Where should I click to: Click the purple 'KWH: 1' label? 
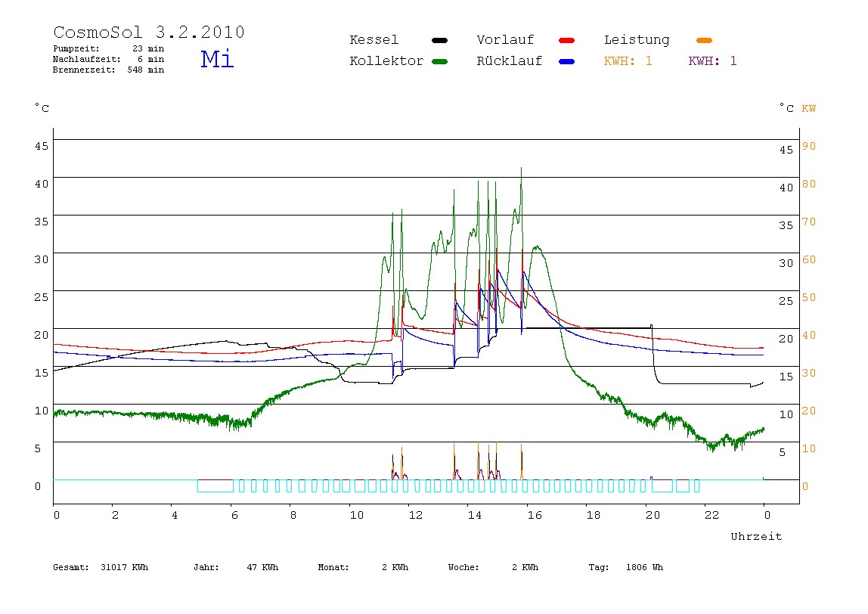[x=713, y=61]
